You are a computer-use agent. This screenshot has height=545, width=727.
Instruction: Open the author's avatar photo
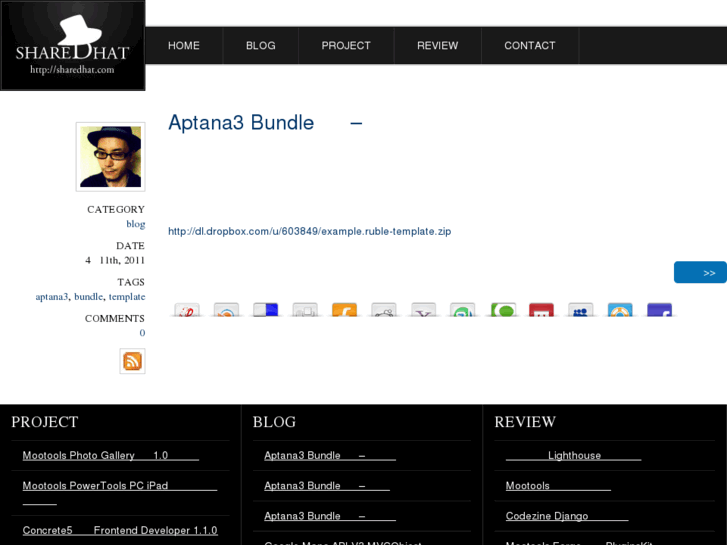110,157
